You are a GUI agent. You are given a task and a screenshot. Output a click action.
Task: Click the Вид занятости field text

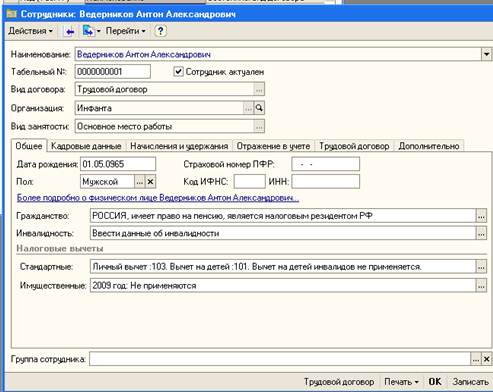164,126
